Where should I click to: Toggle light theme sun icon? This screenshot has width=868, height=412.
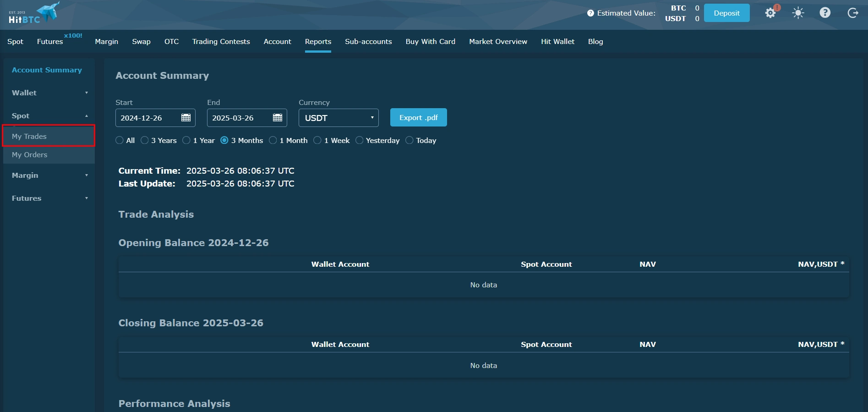coord(798,13)
